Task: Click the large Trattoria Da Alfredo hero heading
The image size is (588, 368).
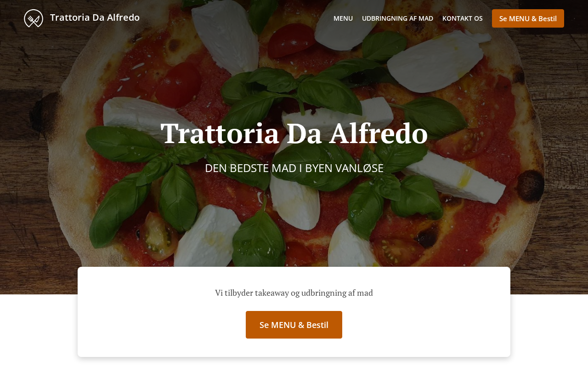Action: tap(294, 133)
